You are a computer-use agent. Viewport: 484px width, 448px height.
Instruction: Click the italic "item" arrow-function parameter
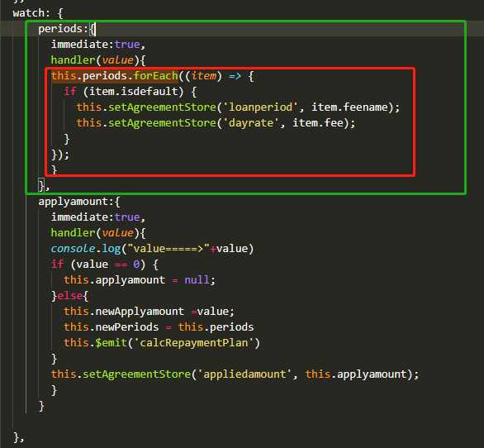(203, 76)
